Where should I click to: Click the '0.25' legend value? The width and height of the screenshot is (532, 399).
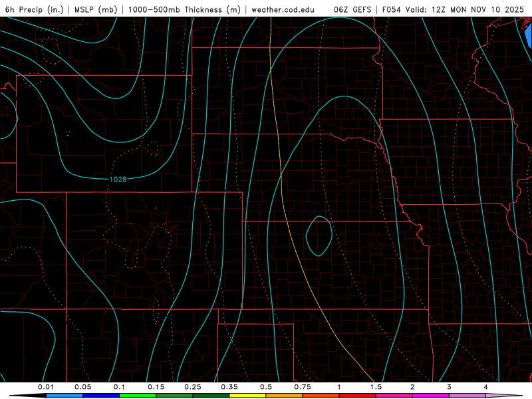pyautogui.click(x=193, y=387)
